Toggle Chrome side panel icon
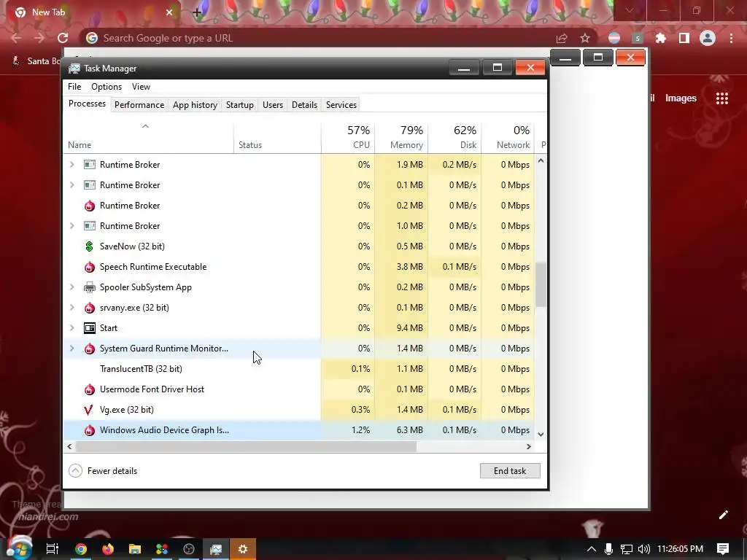This screenshot has height=560, width=747. pos(684,38)
